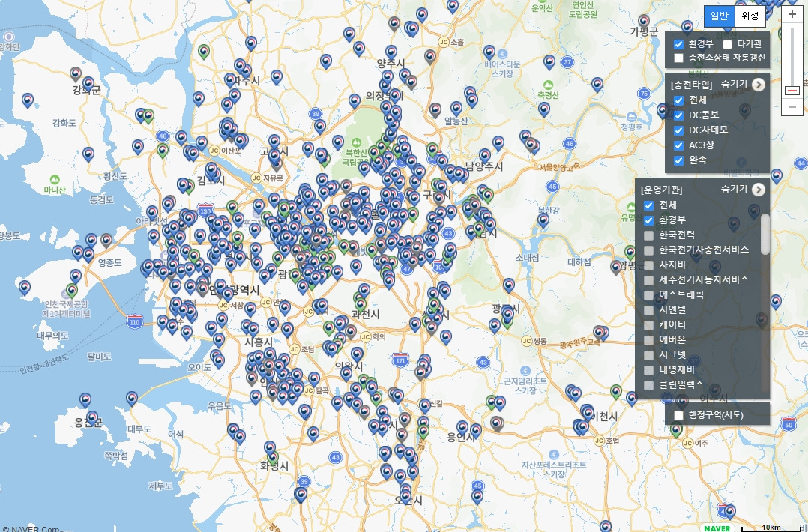Viewport: 808px width, 532px height.
Task: Check the 차지비 operator box
Action: tap(649, 265)
